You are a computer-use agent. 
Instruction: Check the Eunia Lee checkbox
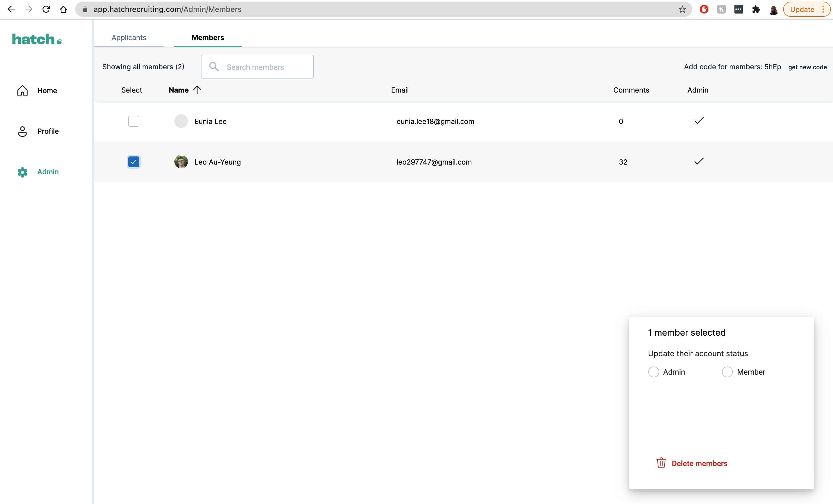[x=134, y=121]
